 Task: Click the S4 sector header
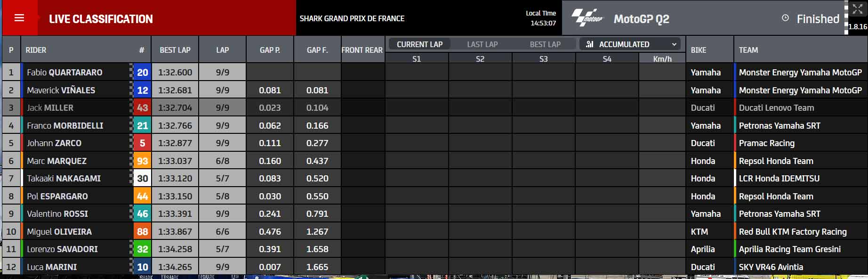[x=607, y=59]
